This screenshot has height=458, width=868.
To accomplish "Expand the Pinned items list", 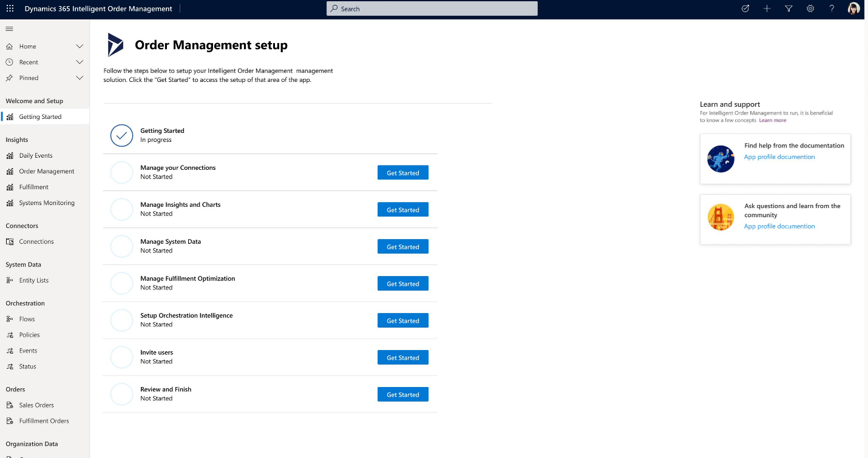I will [79, 77].
